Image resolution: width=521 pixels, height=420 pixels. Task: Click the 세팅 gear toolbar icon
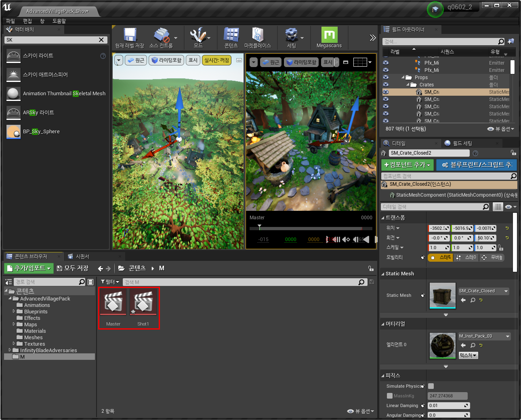[x=291, y=35]
